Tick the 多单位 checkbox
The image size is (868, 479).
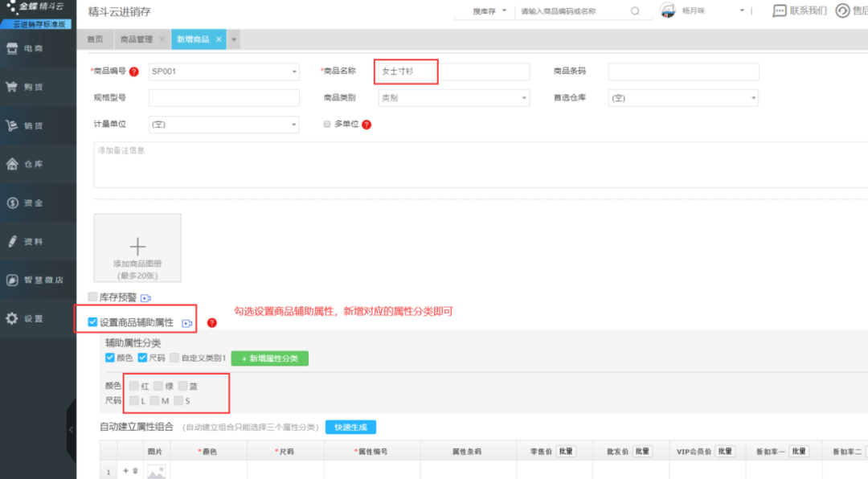(x=327, y=124)
